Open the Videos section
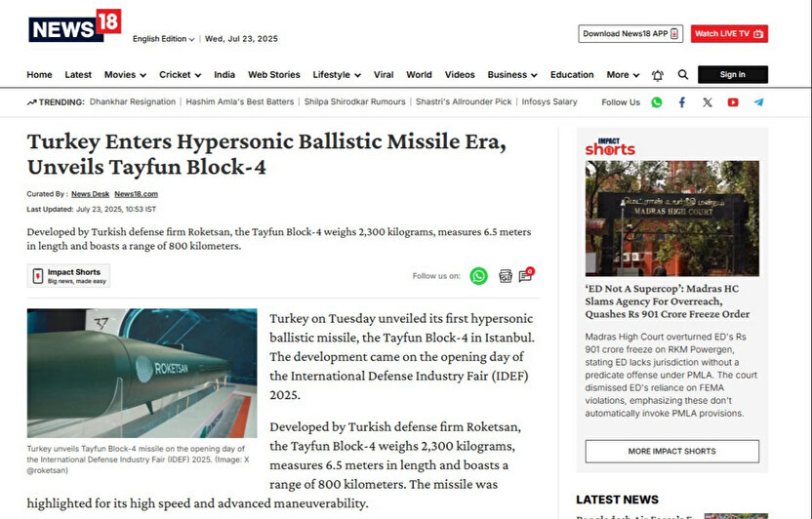812x519 pixels. pos(460,75)
